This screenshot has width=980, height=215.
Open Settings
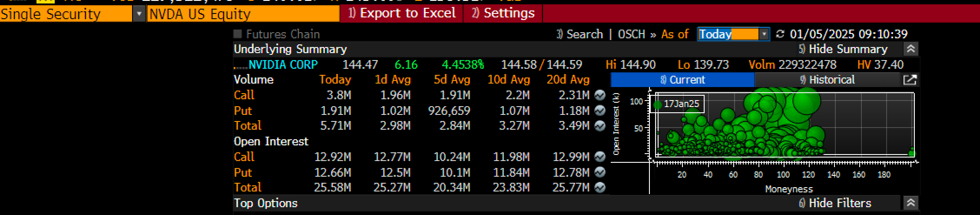pyautogui.click(x=503, y=13)
